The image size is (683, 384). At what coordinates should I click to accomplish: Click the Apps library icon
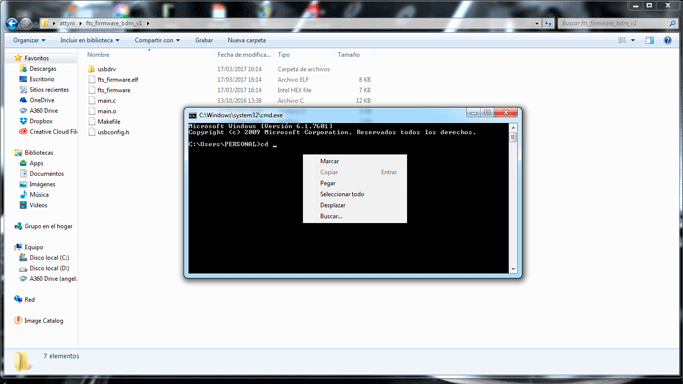23,163
